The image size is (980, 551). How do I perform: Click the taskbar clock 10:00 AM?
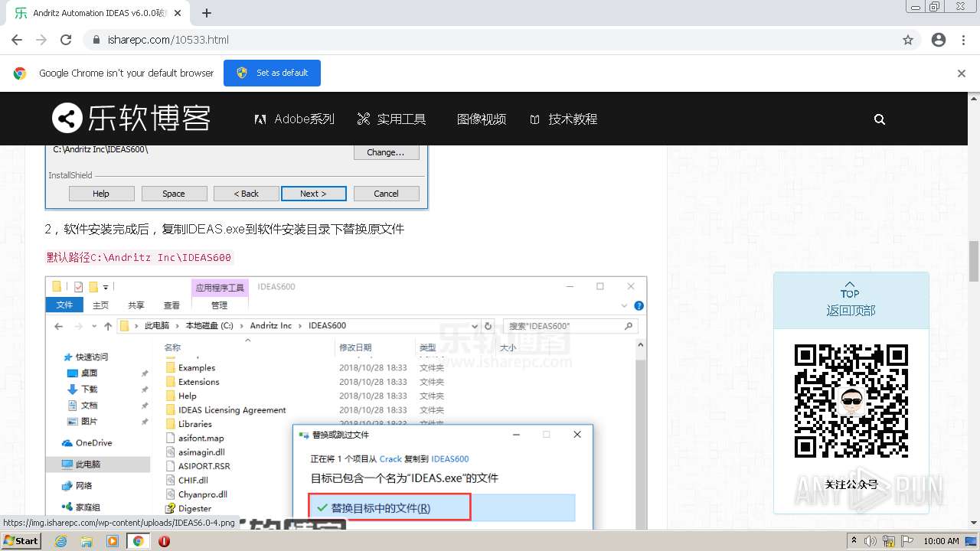941,541
